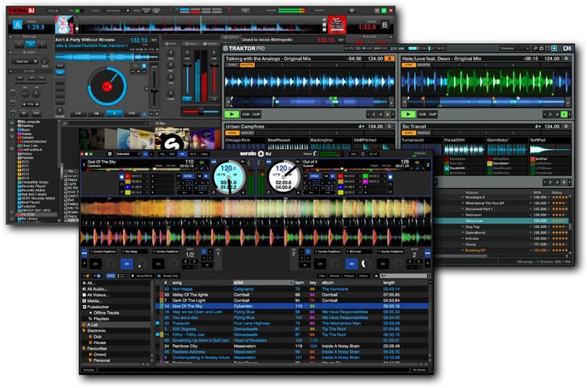The width and height of the screenshot is (588, 388).
Task: Click the green play button on Traktor deck A
Action: [x=232, y=114]
